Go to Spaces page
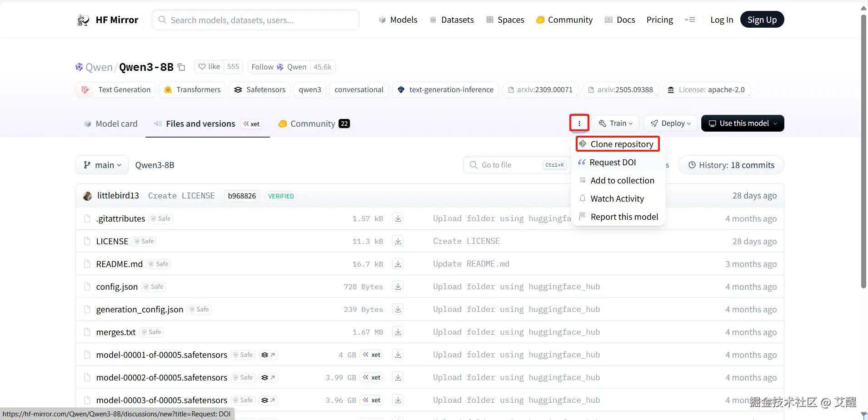This screenshot has height=420, width=868. tap(505, 20)
